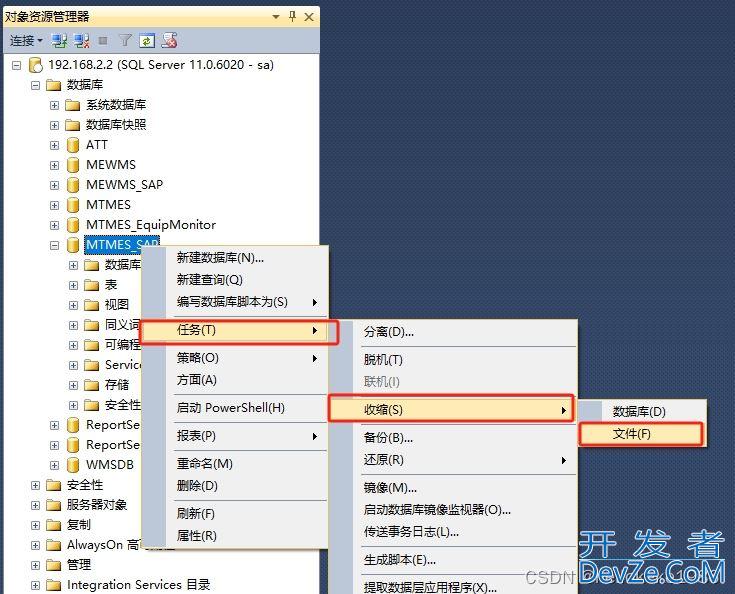
Task: Select the 视图 folder under MTMES_SAP
Action: [117, 305]
